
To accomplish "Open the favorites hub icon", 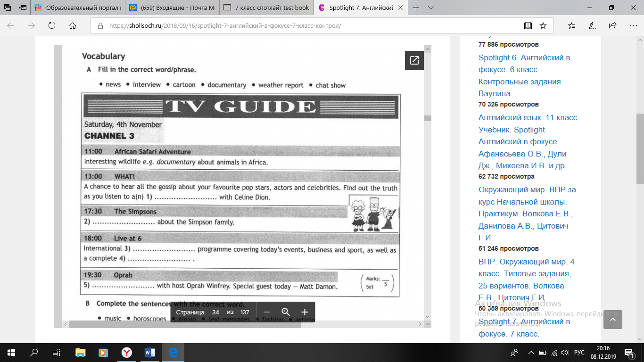I will (x=572, y=26).
